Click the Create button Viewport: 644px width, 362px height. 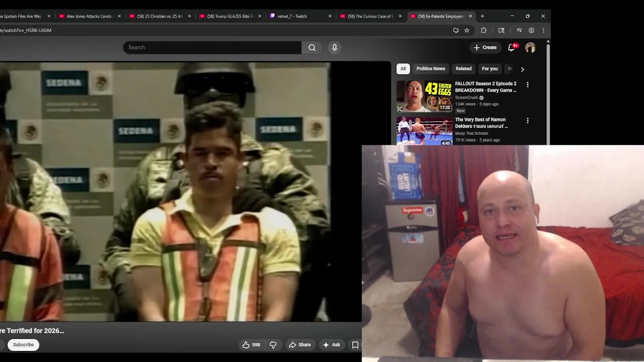click(485, 47)
